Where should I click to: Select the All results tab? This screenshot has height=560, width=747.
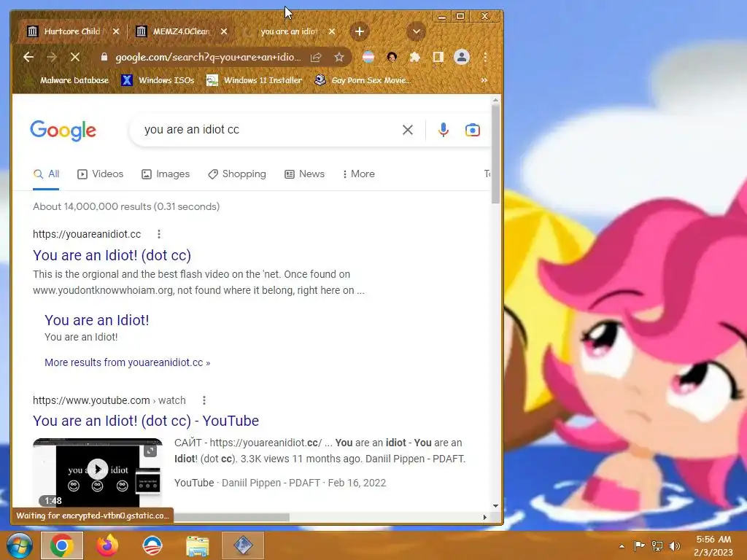coord(46,174)
